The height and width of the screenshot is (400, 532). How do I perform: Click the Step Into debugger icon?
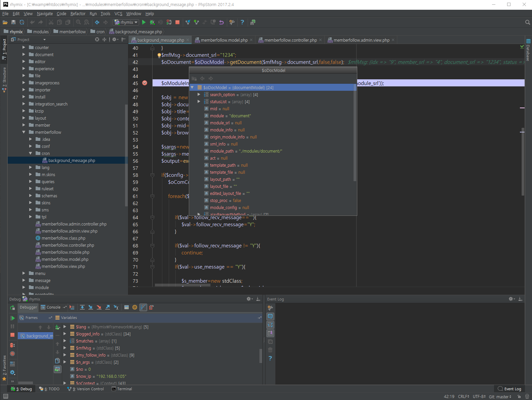pos(91,307)
